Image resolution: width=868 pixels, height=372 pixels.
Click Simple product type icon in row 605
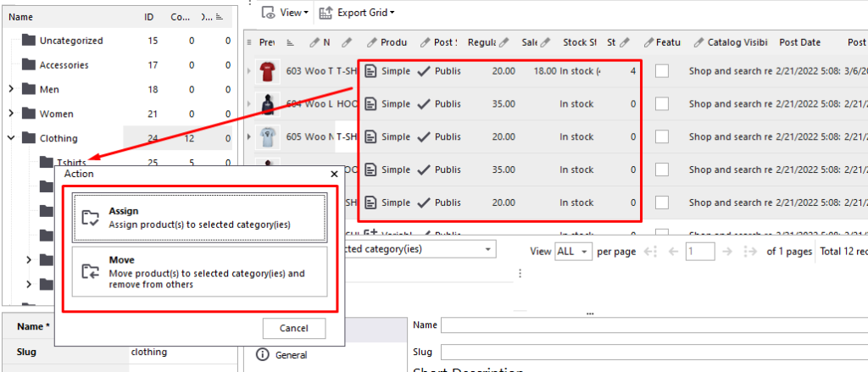371,136
